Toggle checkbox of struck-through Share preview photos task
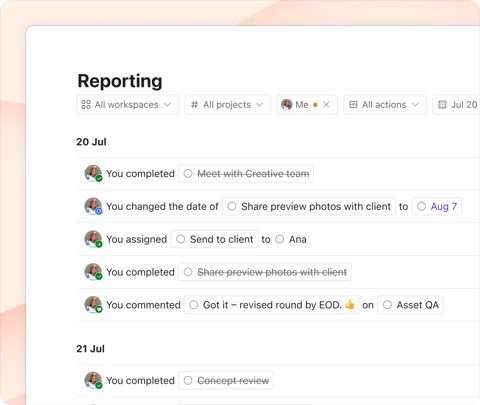 click(x=188, y=272)
